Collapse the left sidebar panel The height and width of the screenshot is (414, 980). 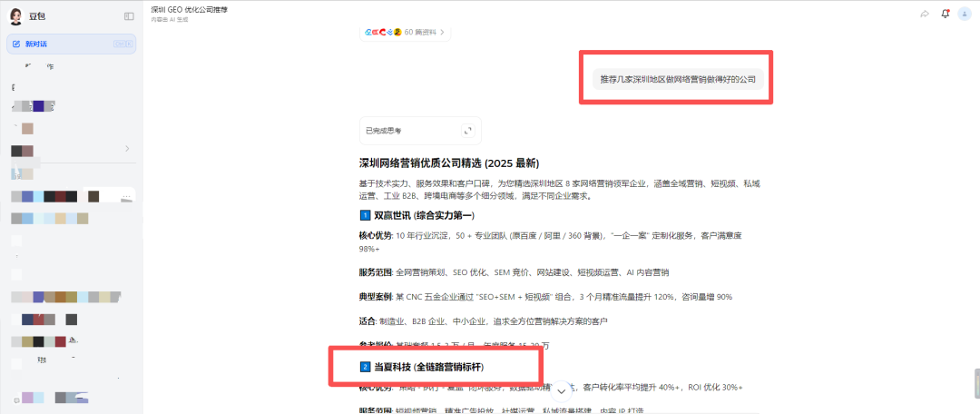coord(129,16)
